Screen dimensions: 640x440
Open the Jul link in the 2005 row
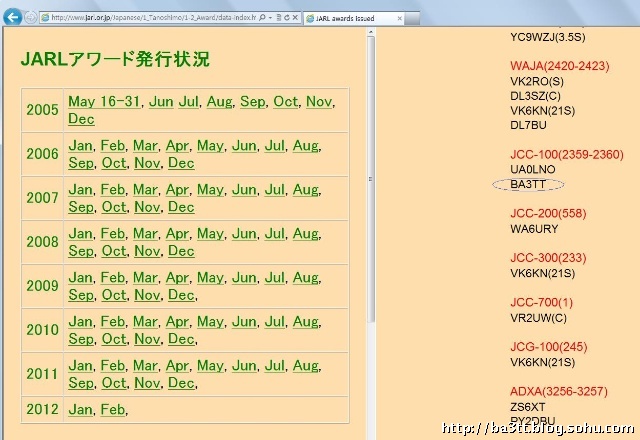[x=188, y=101]
